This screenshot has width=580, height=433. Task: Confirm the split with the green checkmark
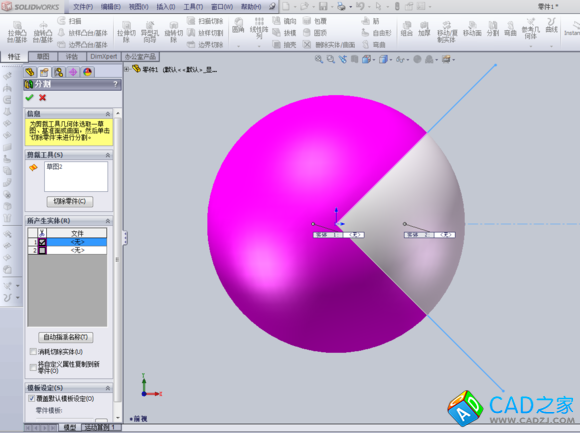(30, 98)
